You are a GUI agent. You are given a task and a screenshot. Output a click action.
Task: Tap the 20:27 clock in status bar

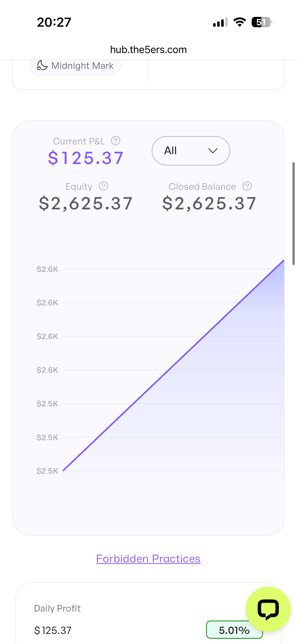(x=54, y=22)
